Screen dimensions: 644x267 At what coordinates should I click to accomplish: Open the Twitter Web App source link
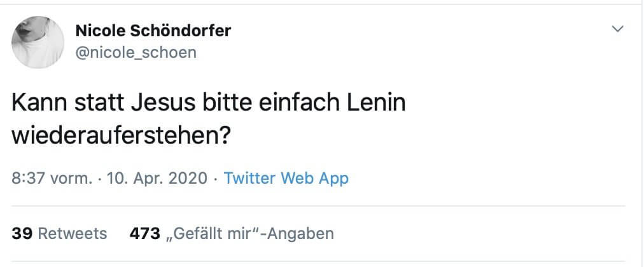pos(286,178)
